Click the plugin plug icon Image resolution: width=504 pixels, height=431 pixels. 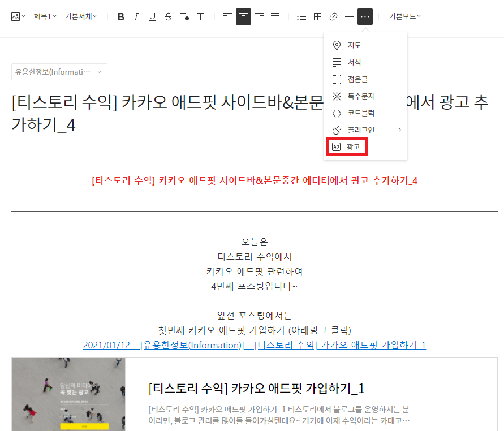pos(337,130)
